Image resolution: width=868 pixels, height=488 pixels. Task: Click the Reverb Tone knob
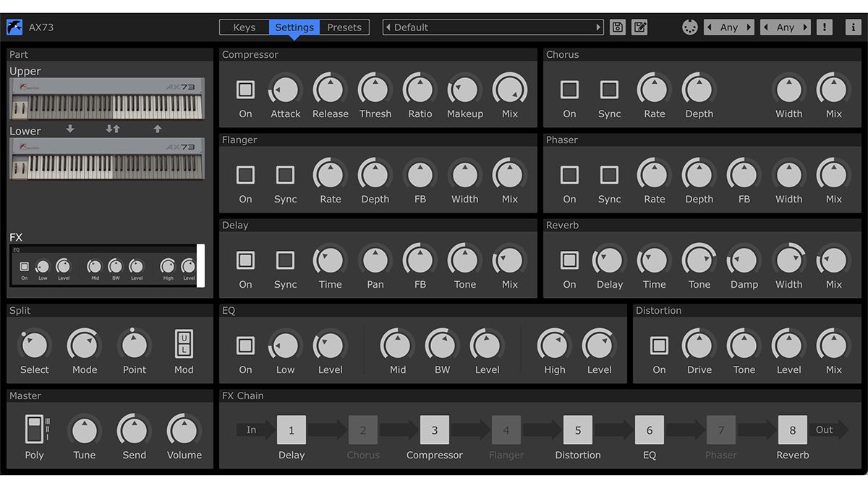point(699,260)
